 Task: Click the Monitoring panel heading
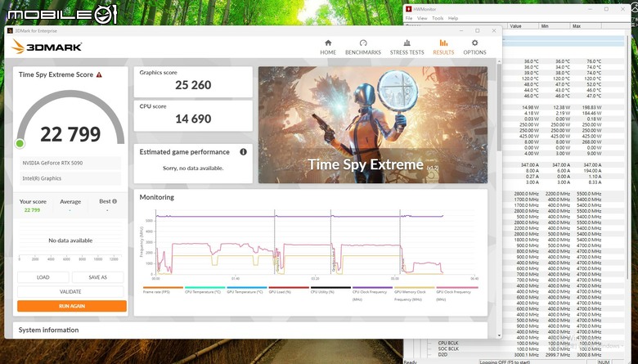157,197
